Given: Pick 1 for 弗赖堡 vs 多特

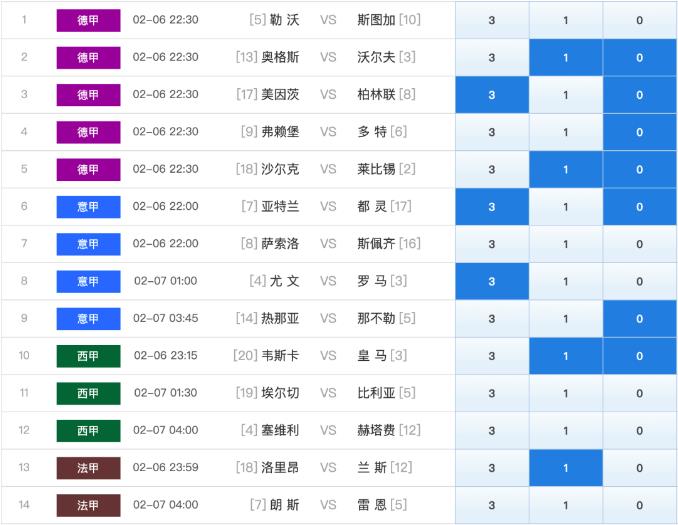Looking at the screenshot, I should tap(566, 132).
